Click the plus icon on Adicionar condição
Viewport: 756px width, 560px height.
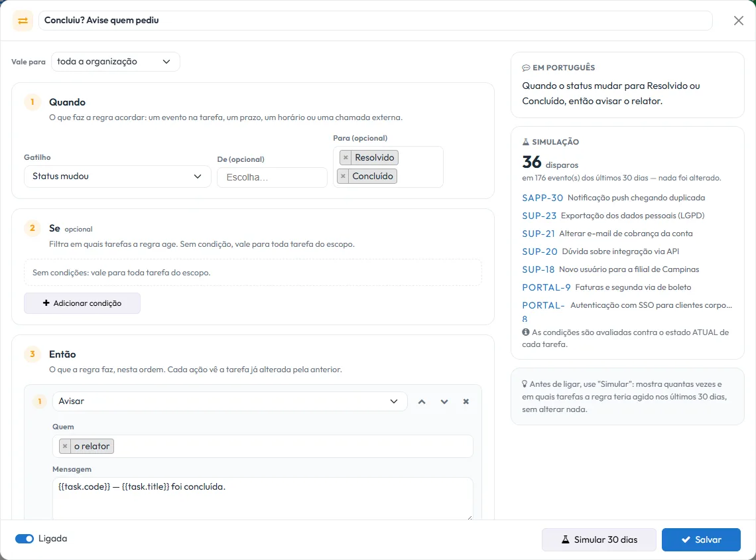46,303
